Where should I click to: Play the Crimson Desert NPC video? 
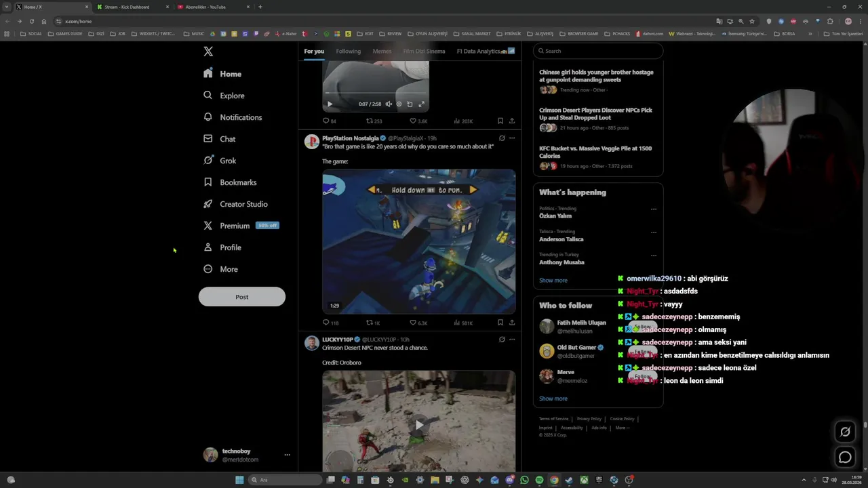(x=419, y=425)
